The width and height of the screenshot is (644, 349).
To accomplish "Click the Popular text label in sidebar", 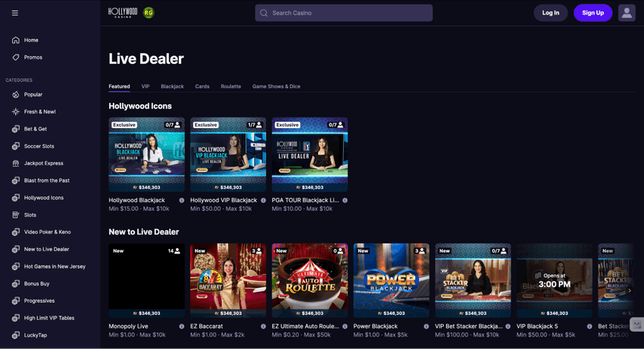I will tap(33, 95).
